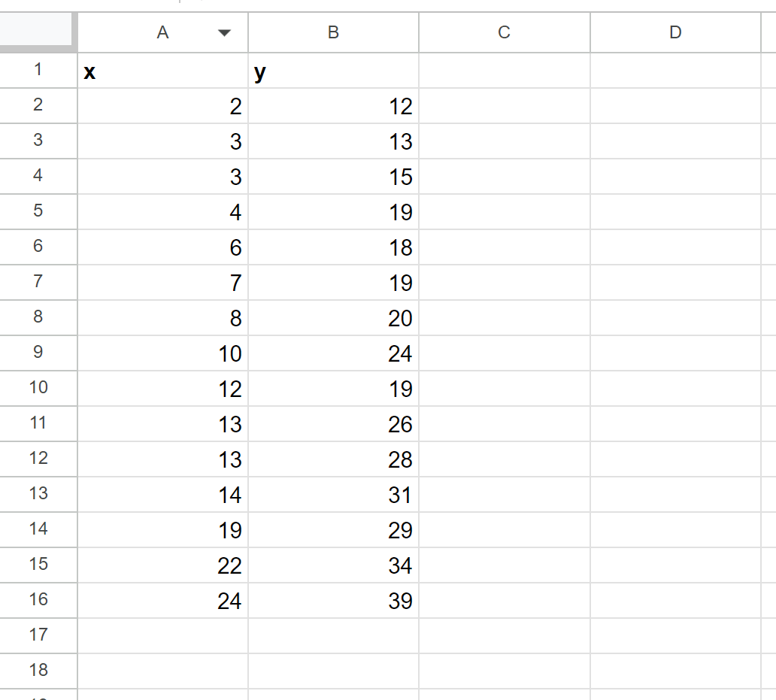Screen dimensions: 776x700
Task: Open column A dropdown arrow
Action: pos(224,32)
